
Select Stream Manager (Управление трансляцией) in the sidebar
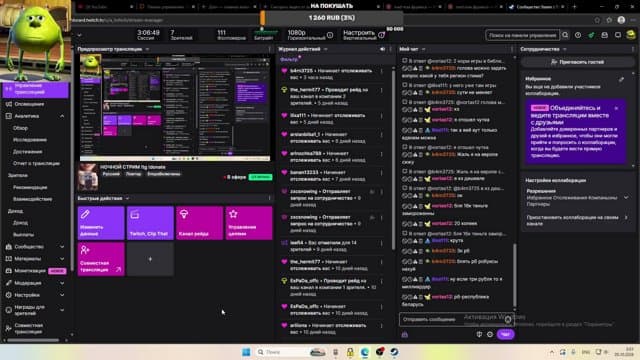pyautogui.click(x=35, y=89)
